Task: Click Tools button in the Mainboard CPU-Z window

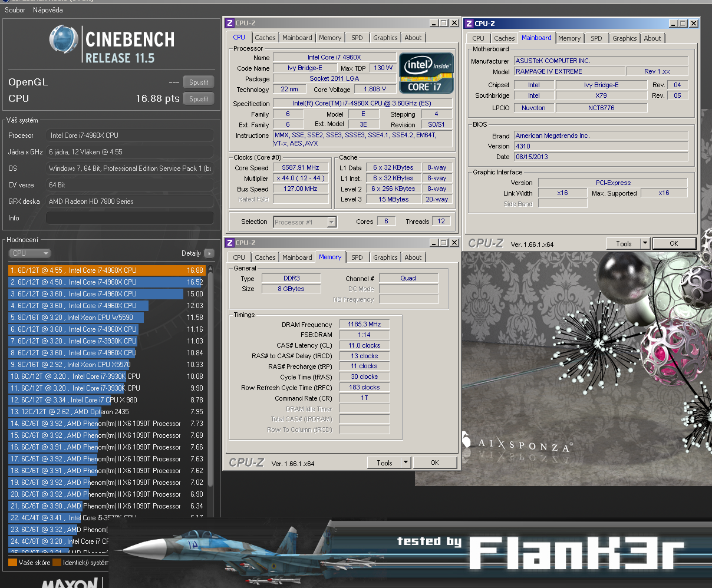Action: click(624, 243)
